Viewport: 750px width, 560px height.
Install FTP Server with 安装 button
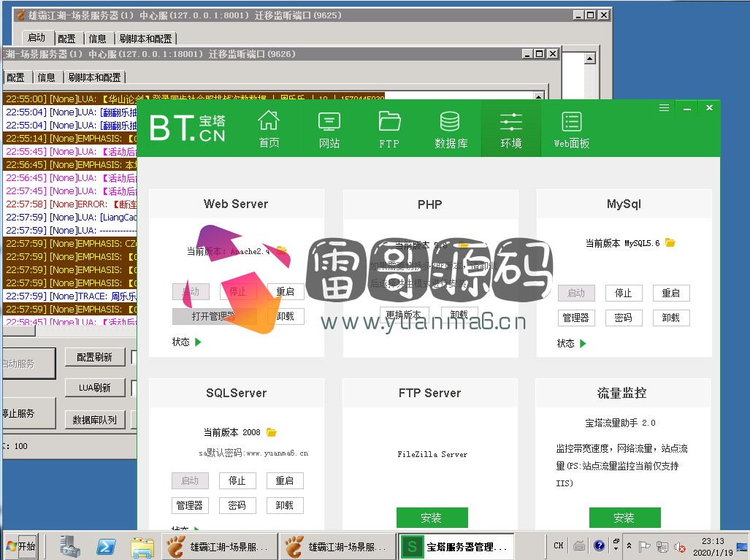[432, 518]
